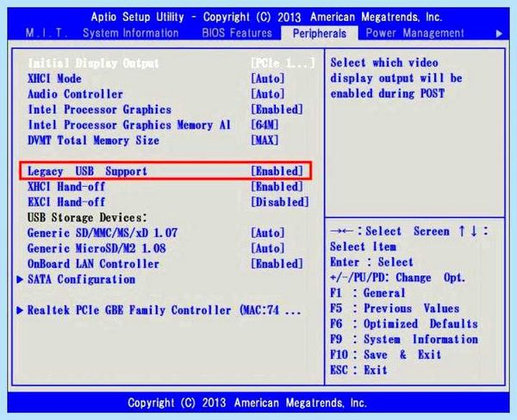
Task: Select Intel Processor Graphics Memory Al option
Action: pos(129,125)
